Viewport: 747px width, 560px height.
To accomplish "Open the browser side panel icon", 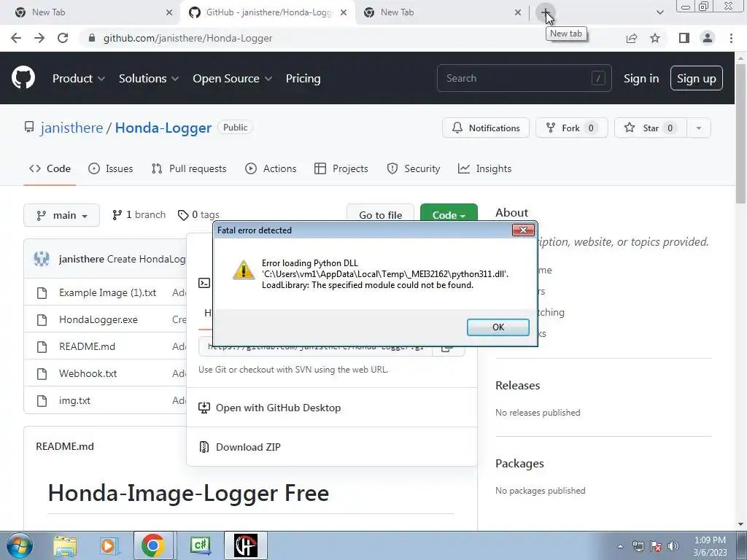I will coord(684,38).
